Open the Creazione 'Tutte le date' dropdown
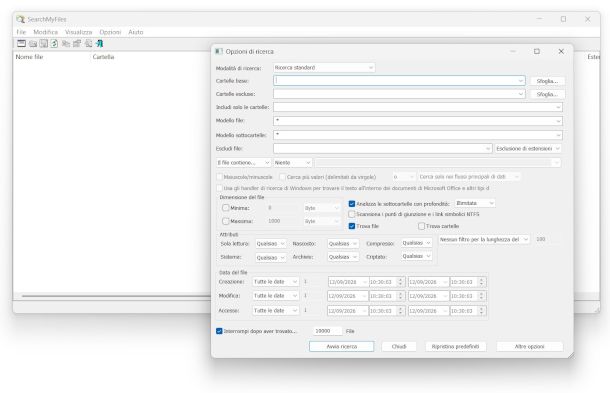610x393 pixels. point(275,282)
